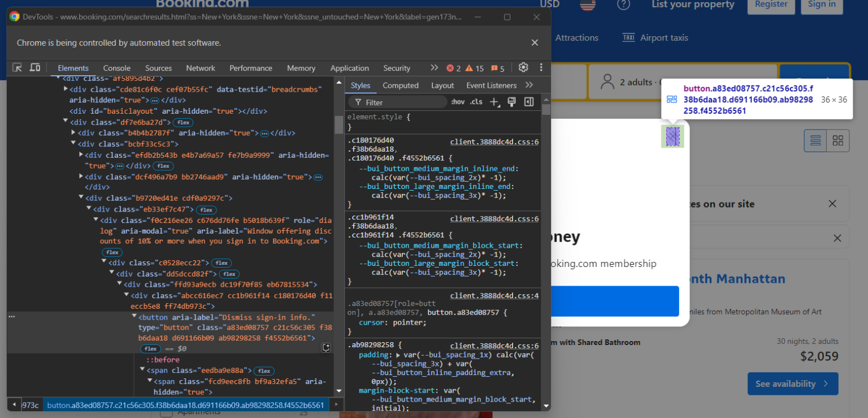
Task: Toggle the device emulation toolbar
Action: (34, 67)
